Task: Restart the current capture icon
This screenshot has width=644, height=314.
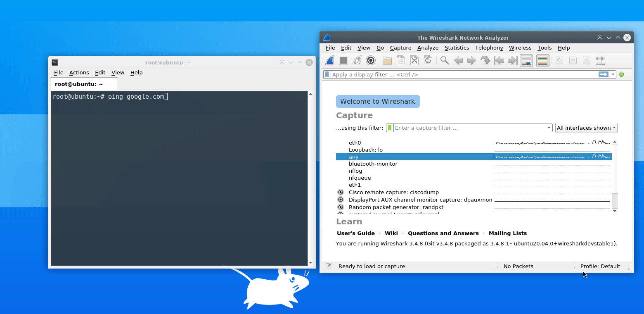Action: point(357,61)
